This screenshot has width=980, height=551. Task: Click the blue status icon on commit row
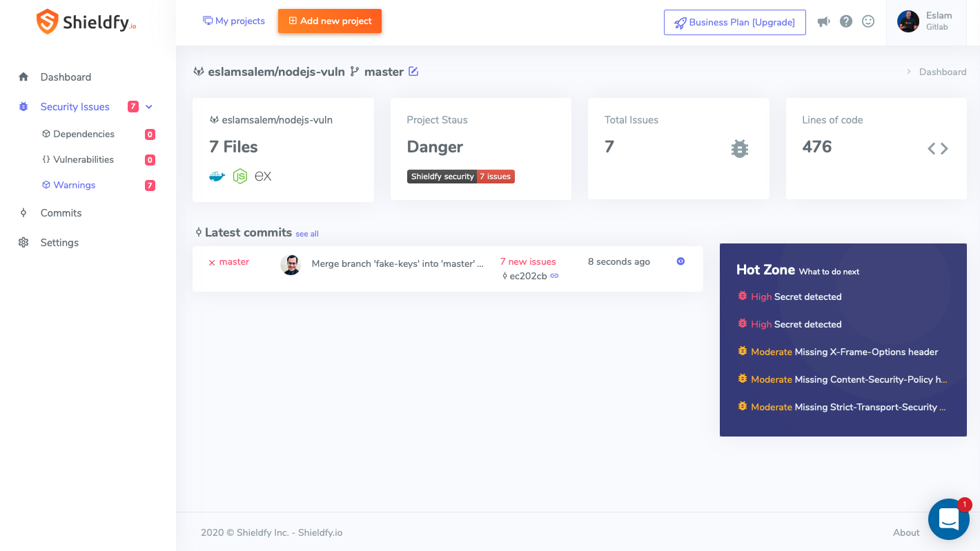pyautogui.click(x=680, y=261)
